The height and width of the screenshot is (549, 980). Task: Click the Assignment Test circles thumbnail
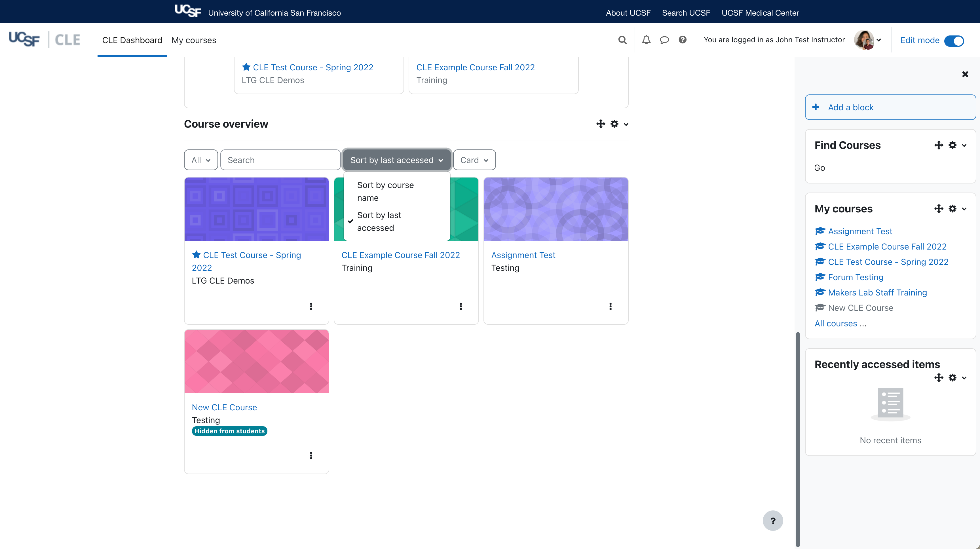[556, 209]
